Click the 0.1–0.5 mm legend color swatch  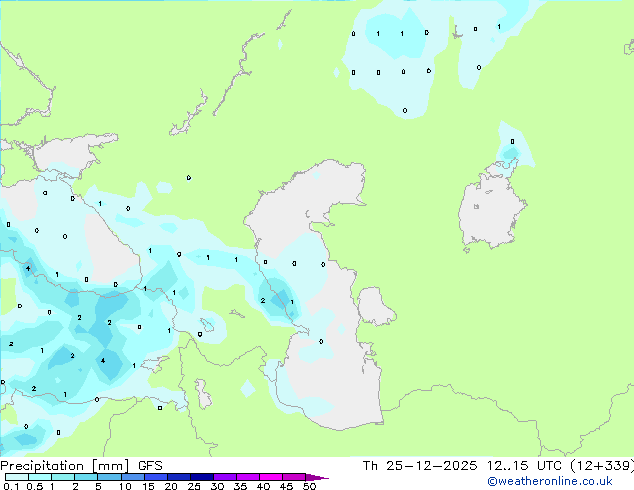17,477
